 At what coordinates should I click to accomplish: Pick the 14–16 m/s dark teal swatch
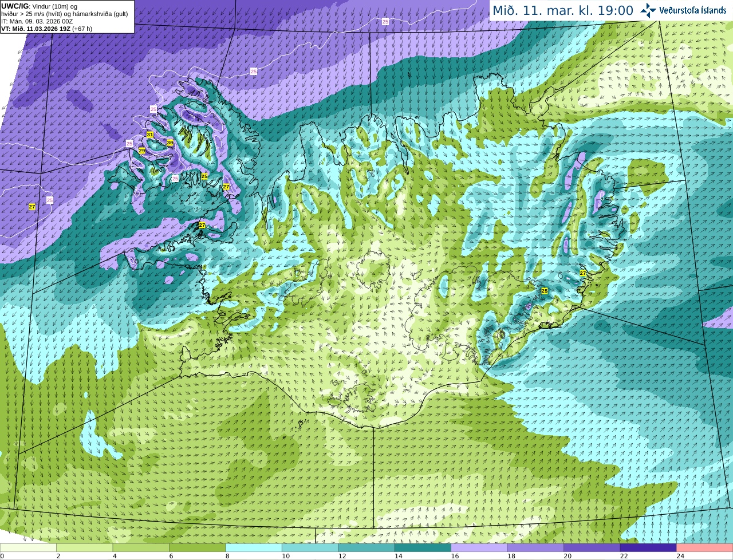click(423, 547)
